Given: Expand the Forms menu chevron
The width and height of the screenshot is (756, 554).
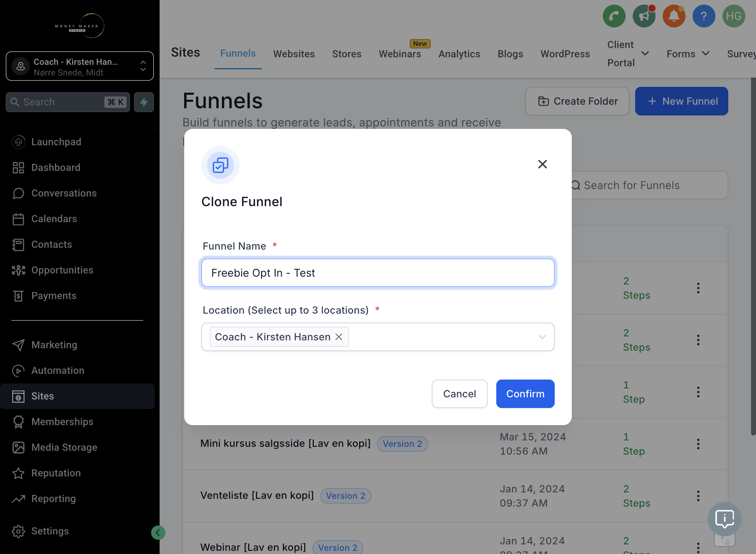Looking at the screenshot, I should [705, 53].
